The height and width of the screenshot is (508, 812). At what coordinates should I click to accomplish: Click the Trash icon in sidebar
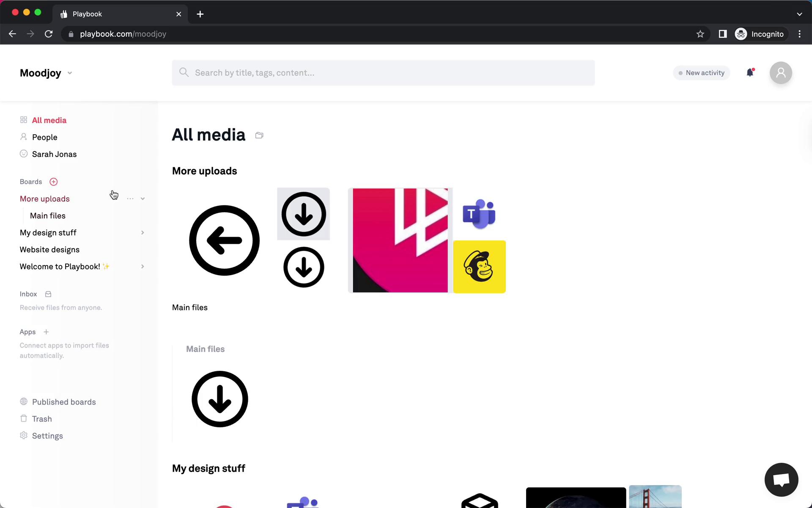click(23, 418)
